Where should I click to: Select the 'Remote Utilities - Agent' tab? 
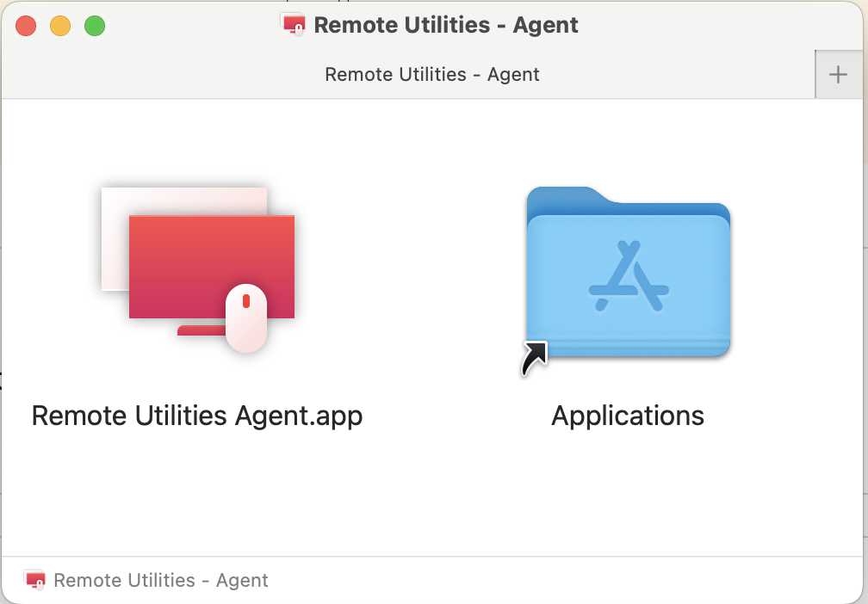431,75
